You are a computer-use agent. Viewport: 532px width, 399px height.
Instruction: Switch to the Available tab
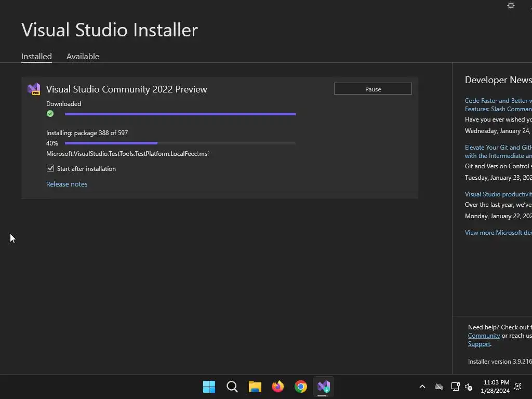click(83, 56)
